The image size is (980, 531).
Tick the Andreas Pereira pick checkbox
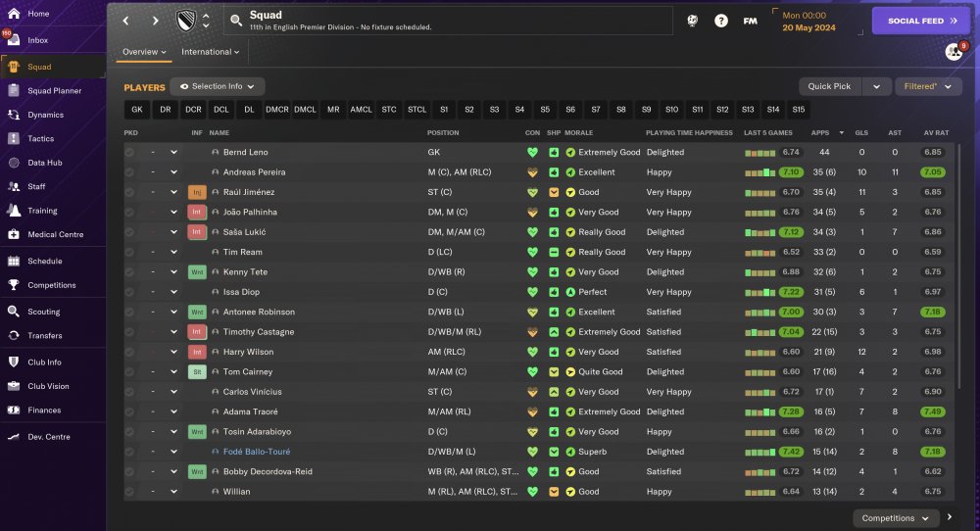pos(129,172)
